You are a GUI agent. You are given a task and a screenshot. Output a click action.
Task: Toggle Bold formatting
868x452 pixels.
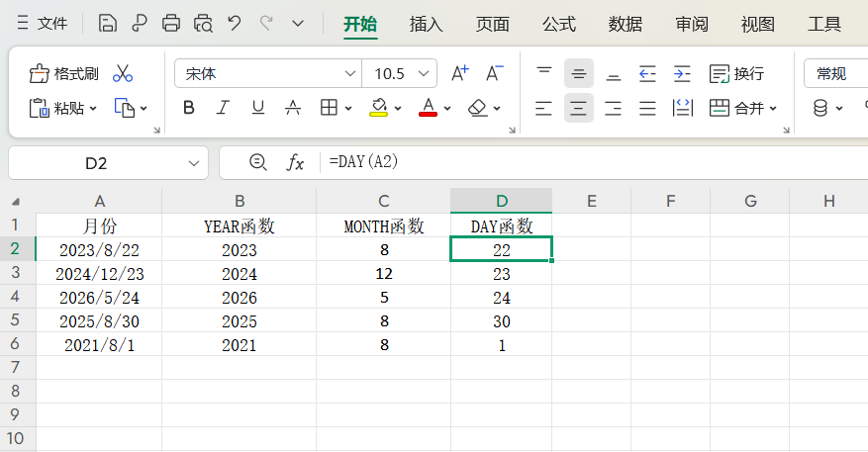click(188, 108)
